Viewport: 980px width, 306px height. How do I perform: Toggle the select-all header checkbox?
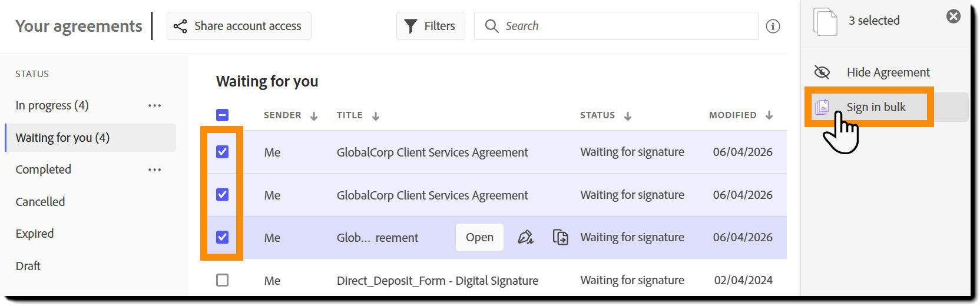[222, 115]
